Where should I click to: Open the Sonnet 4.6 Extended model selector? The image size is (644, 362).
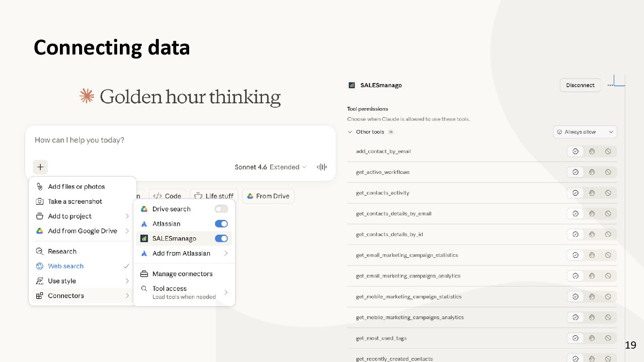271,167
